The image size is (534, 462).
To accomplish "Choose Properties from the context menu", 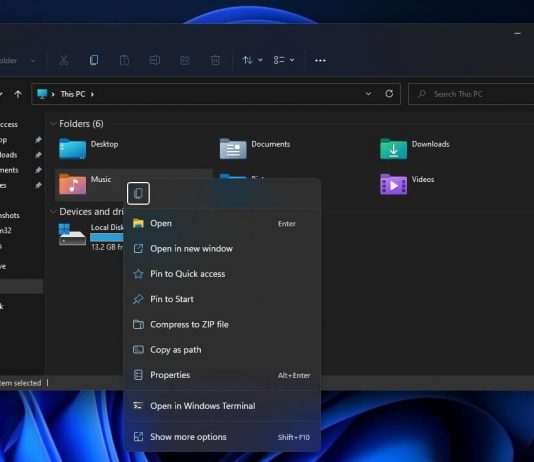I will click(222, 375).
